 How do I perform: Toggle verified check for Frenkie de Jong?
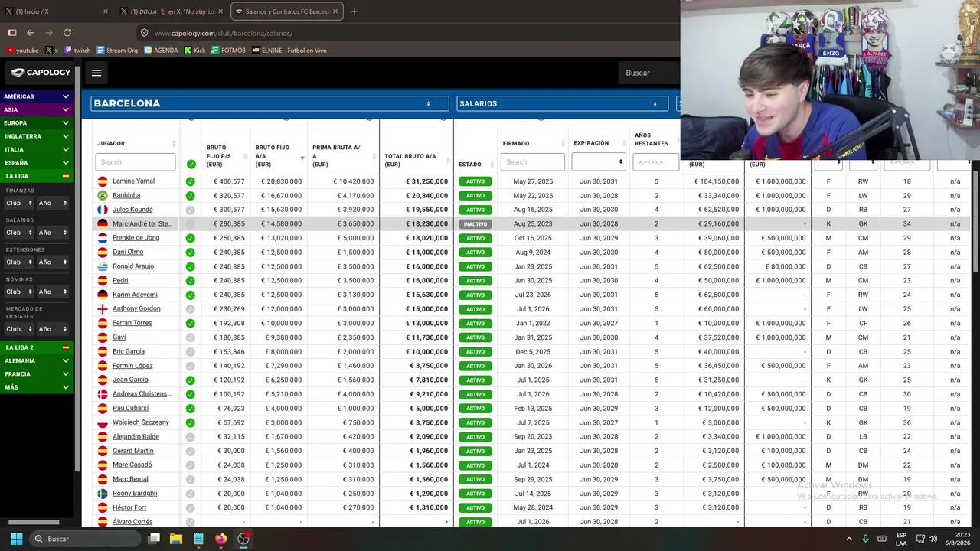click(191, 238)
